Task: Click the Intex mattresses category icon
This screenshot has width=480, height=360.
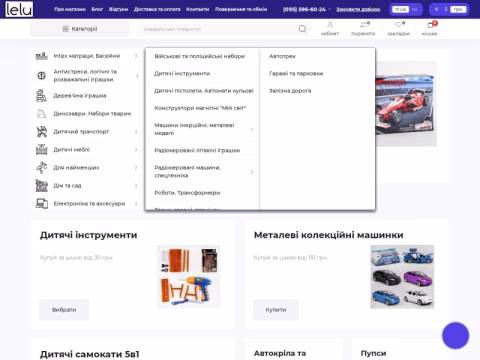Action: [42, 56]
